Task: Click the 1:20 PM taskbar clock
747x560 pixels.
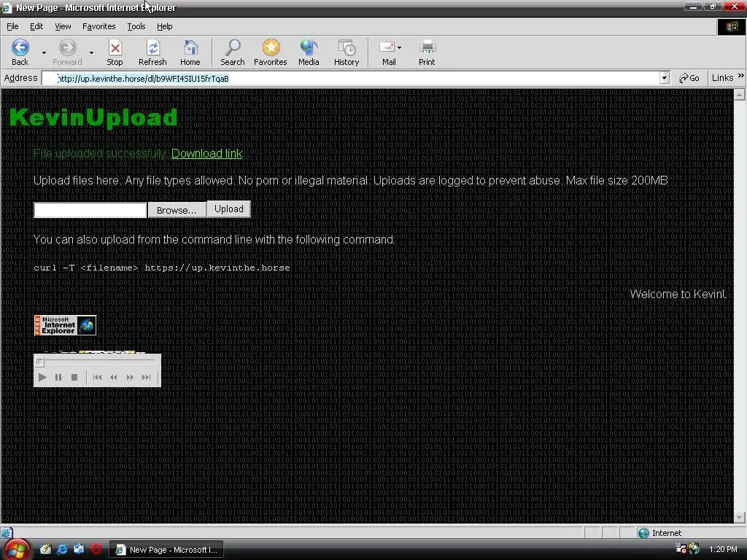Action: click(723, 549)
